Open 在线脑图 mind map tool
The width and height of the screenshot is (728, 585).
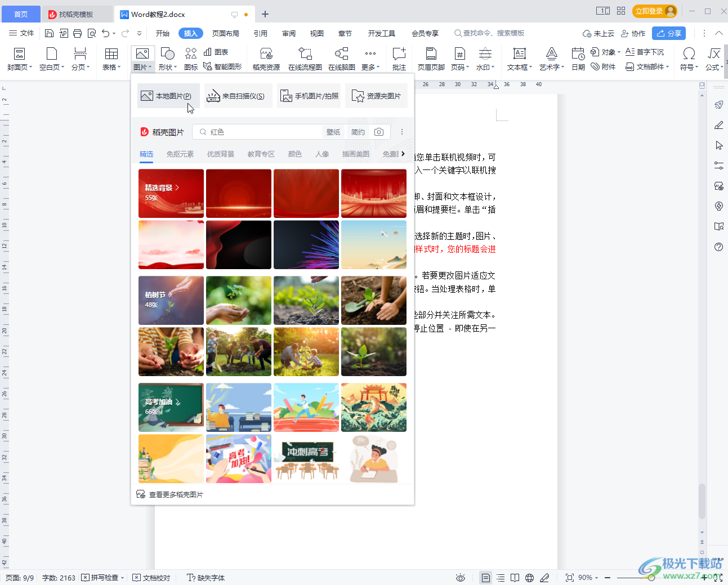[342, 59]
